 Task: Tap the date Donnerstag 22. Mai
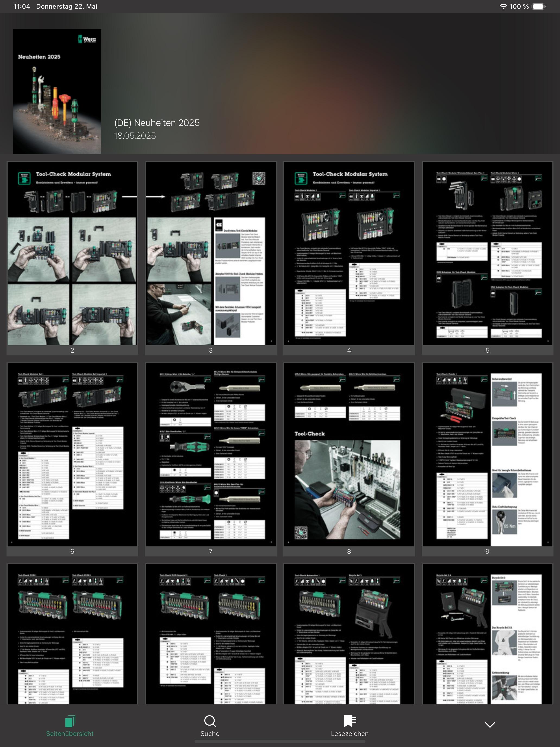67,7
